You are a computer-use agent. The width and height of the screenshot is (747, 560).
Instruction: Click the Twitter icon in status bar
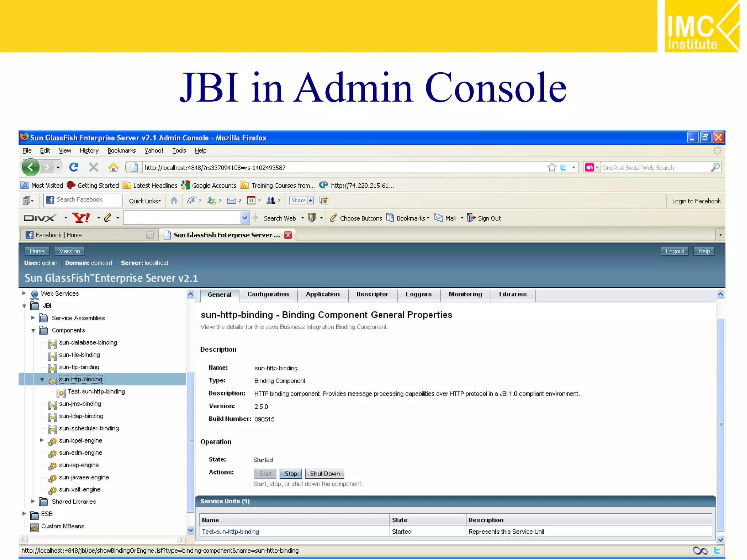coord(717,551)
